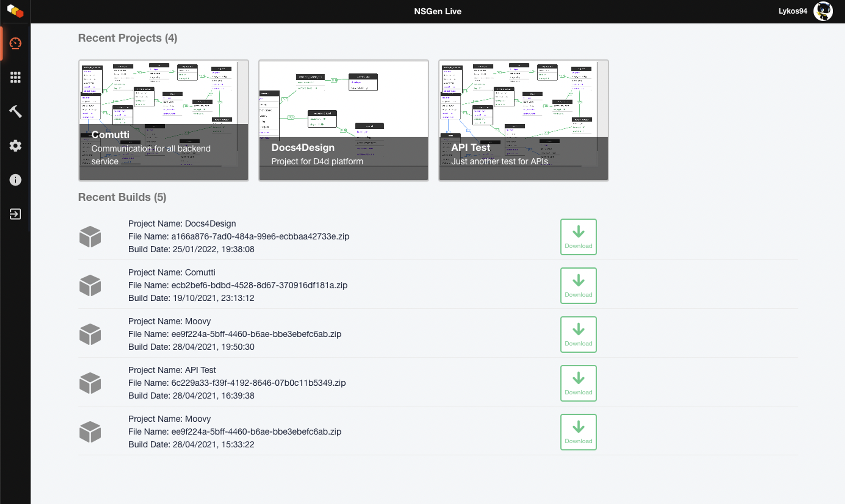Click the cube icon of Docs4Design build

pyautogui.click(x=90, y=237)
